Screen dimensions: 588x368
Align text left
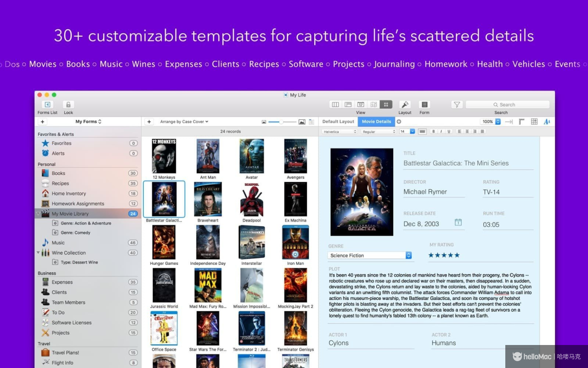(459, 132)
